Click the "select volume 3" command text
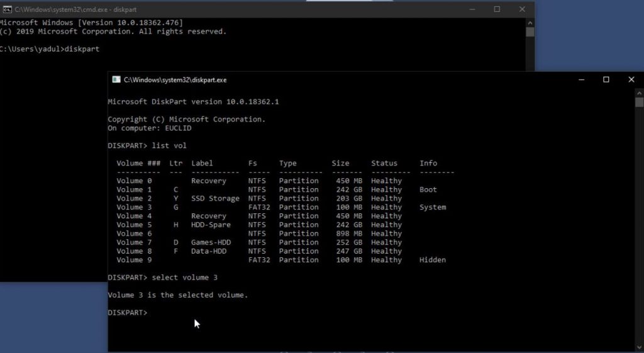The height and width of the screenshot is (353, 644). coord(184,277)
